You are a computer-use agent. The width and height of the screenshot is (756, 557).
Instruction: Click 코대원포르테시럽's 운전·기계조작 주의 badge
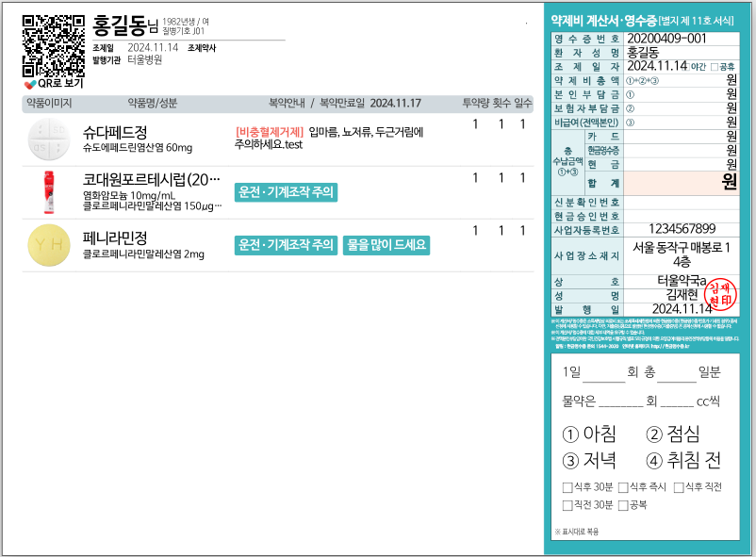286,192
